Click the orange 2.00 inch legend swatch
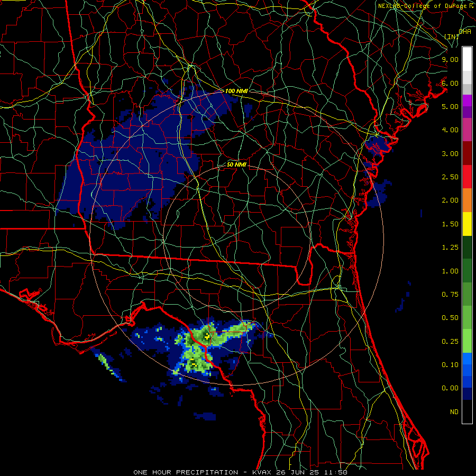 tap(467, 200)
